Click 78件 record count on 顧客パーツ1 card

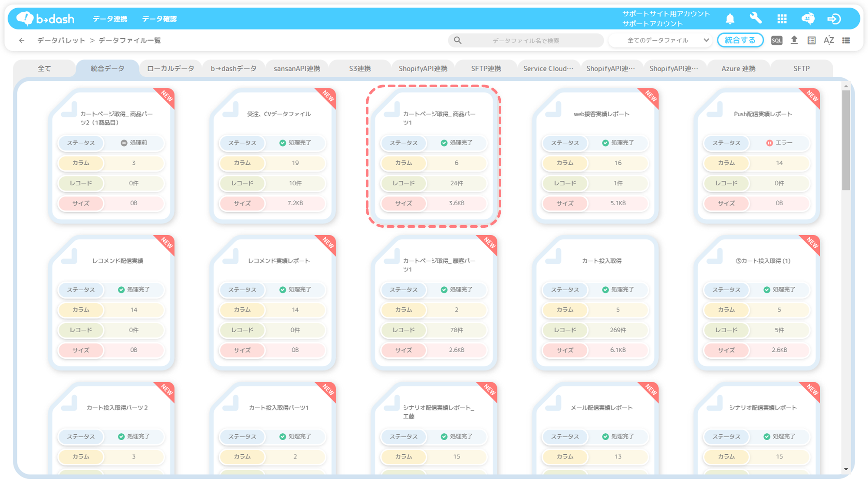(x=457, y=330)
